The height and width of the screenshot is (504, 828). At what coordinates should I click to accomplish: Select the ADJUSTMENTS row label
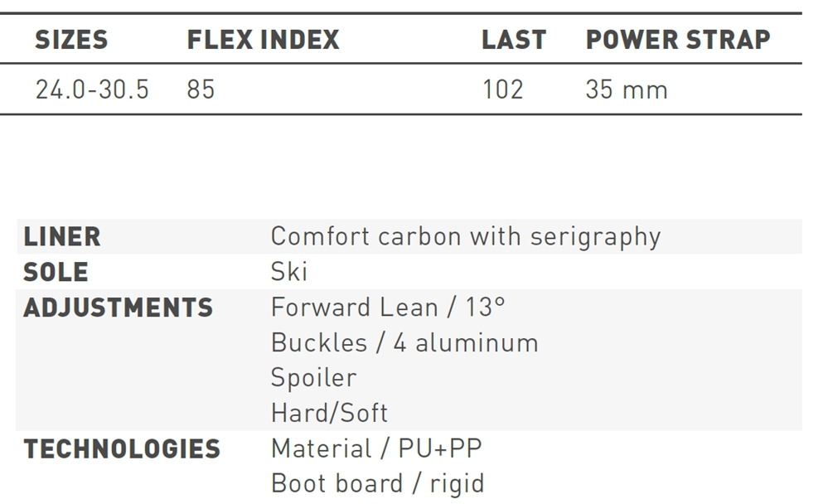[118, 308]
